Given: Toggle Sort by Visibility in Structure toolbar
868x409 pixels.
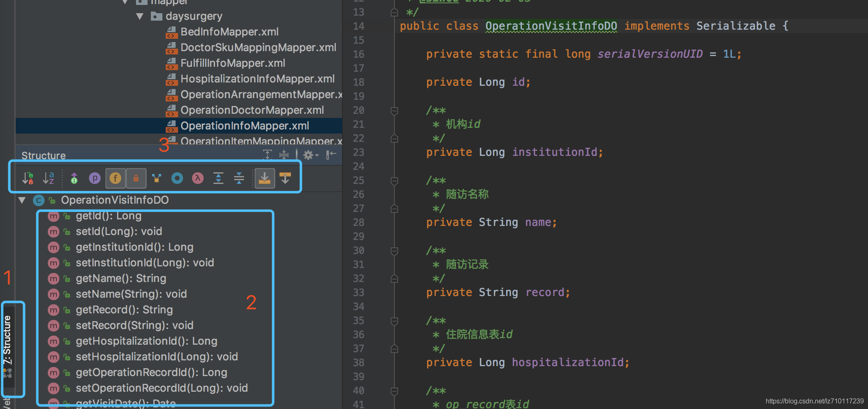Looking at the screenshot, I should pyautogui.click(x=28, y=178).
